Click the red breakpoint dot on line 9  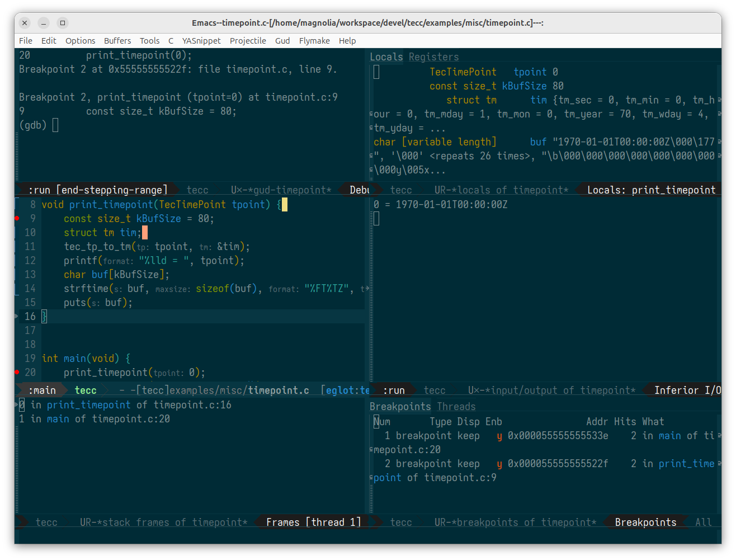pos(17,218)
